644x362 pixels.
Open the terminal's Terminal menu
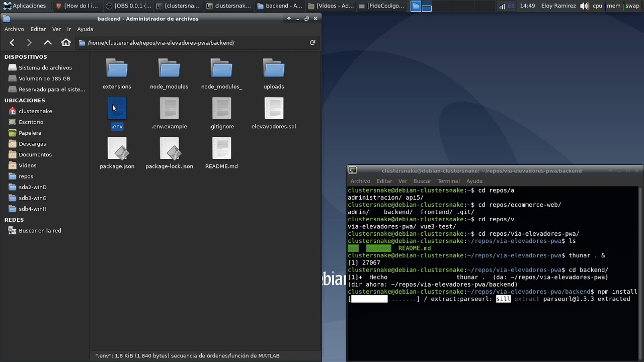448,181
